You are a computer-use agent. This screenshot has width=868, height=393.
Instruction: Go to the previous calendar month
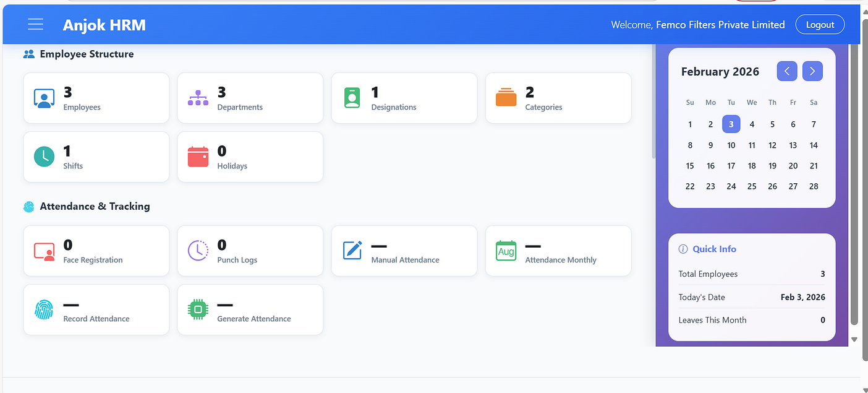click(787, 71)
